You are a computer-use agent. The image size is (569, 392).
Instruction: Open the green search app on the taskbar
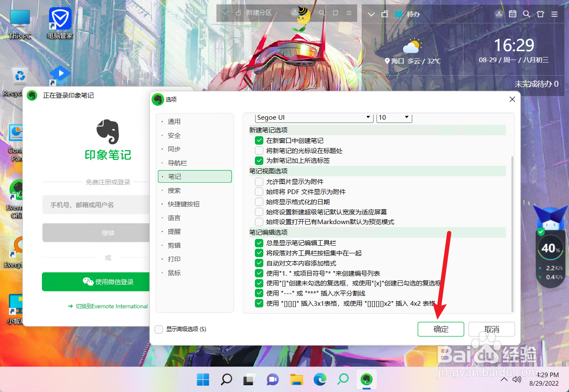(x=343, y=379)
